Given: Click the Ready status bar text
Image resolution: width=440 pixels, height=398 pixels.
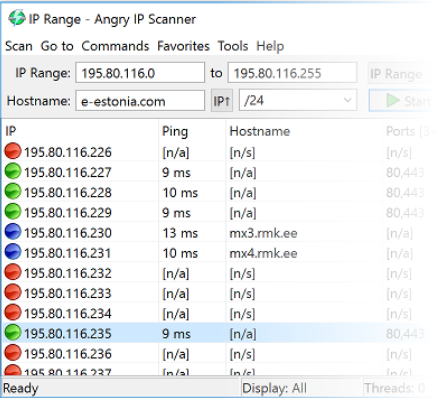Looking at the screenshot, I should (21, 388).
